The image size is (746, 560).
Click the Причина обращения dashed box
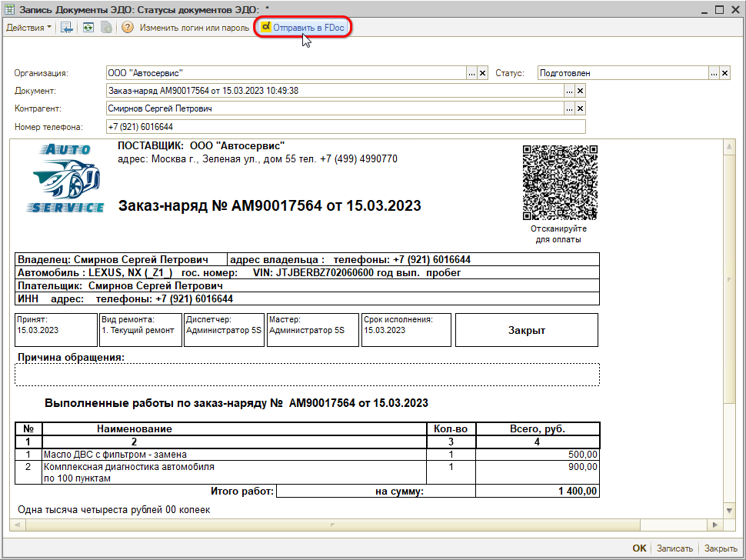307,375
